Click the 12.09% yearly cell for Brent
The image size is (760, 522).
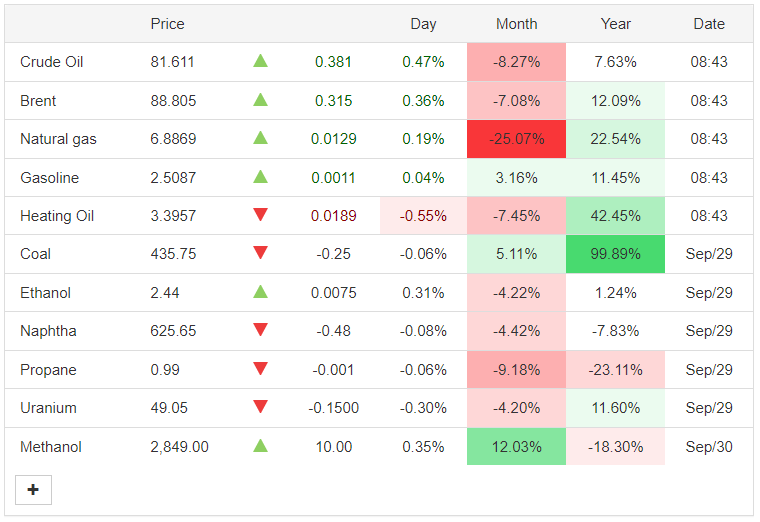point(616,101)
